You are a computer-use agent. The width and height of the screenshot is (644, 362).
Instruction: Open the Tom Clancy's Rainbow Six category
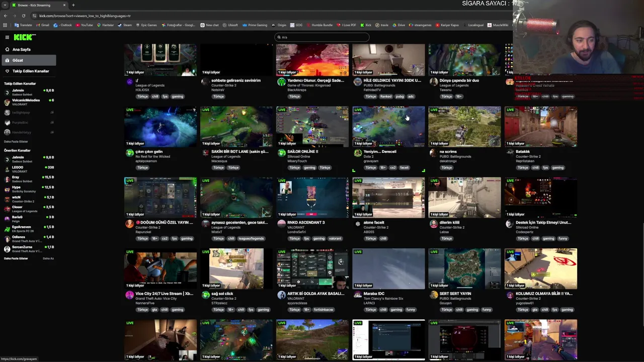(383, 299)
